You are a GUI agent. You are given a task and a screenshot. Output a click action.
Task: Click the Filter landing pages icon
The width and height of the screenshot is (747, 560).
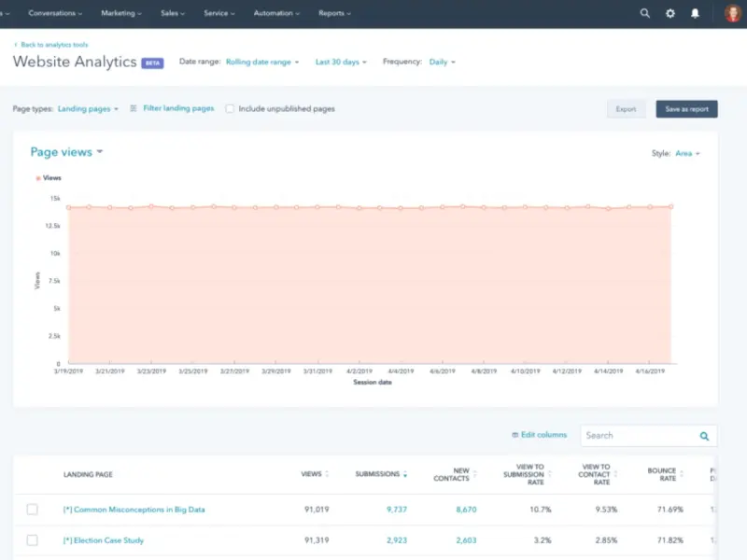coord(134,108)
